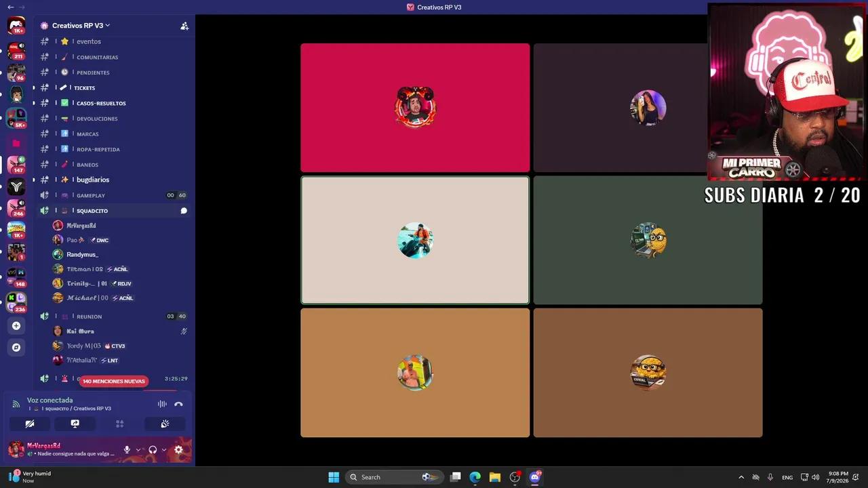The width and height of the screenshot is (868, 488).
Task: Open the activities icon in voice panel
Action: [119, 424]
